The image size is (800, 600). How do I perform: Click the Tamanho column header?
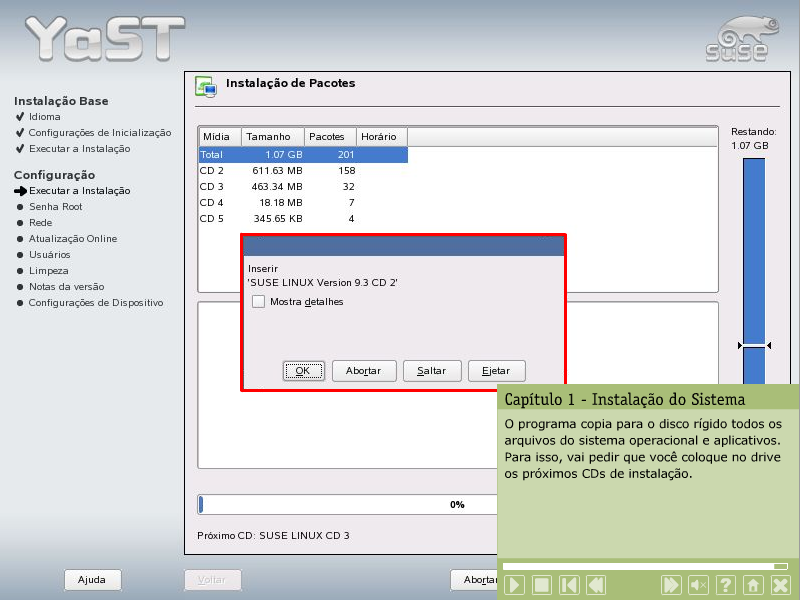point(272,137)
